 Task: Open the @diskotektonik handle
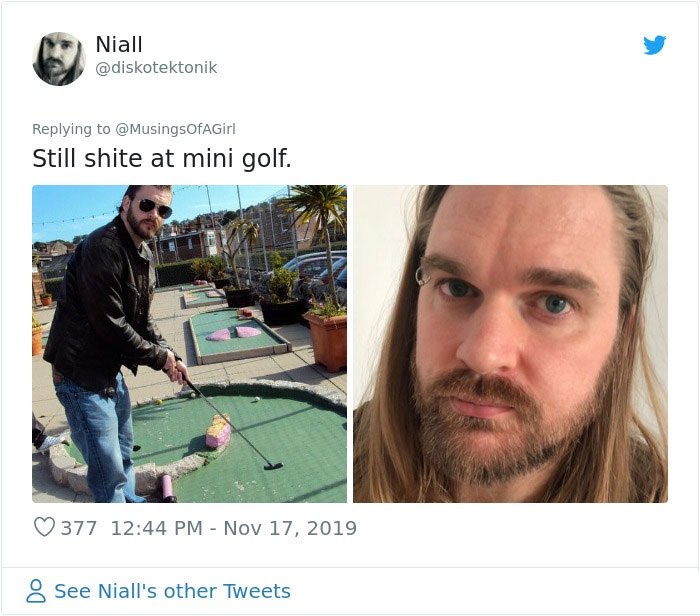(156, 68)
